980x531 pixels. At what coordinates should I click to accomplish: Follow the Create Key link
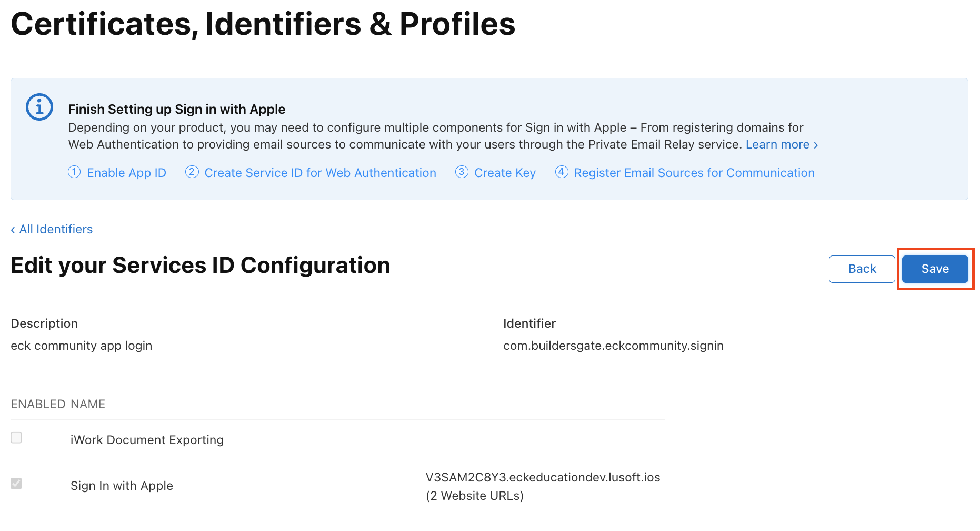pyautogui.click(x=505, y=173)
